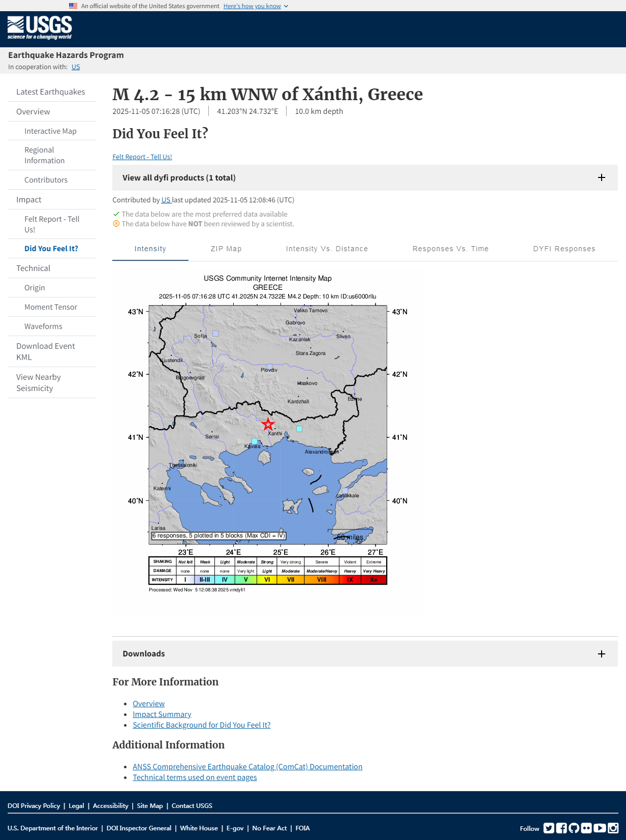Open the USGS YouTube icon
The height and width of the screenshot is (840, 626).
[x=600, y=828]
